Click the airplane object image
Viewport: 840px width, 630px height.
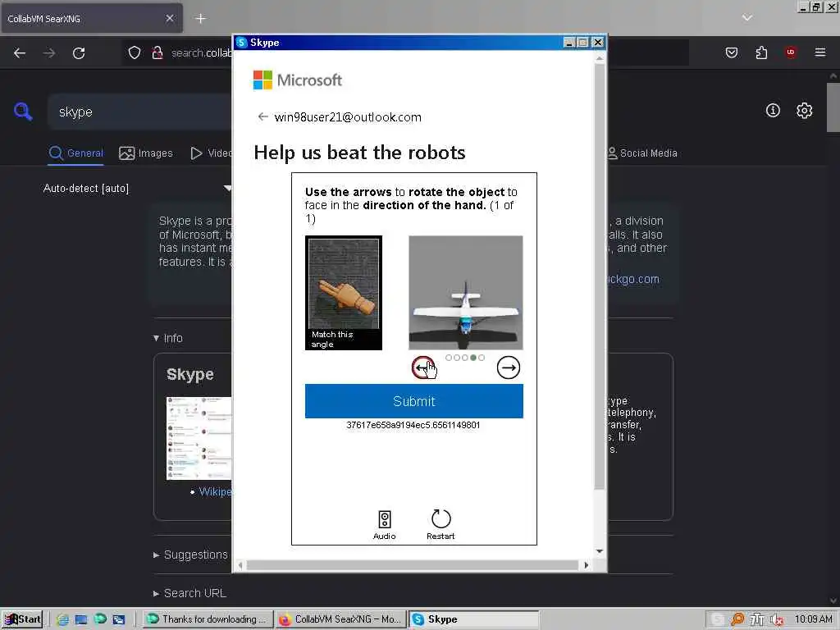466,293
